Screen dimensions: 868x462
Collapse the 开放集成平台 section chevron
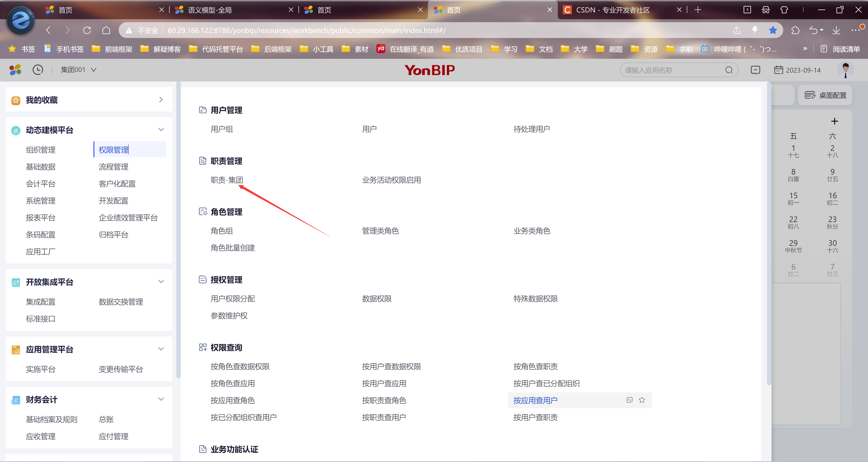pos(161,282)
